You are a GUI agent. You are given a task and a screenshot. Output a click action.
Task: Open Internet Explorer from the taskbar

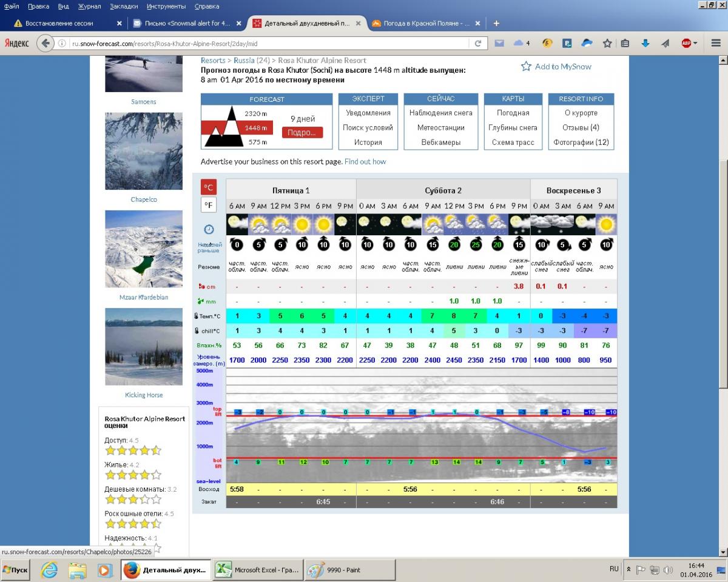49,570
